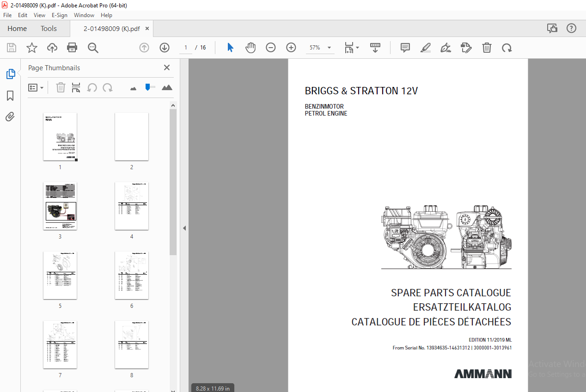Click the upload to cloud icon

coord(52,48)
